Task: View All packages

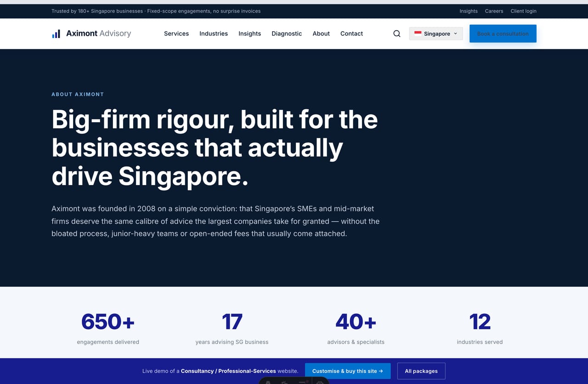Action: tap(421, 371)
